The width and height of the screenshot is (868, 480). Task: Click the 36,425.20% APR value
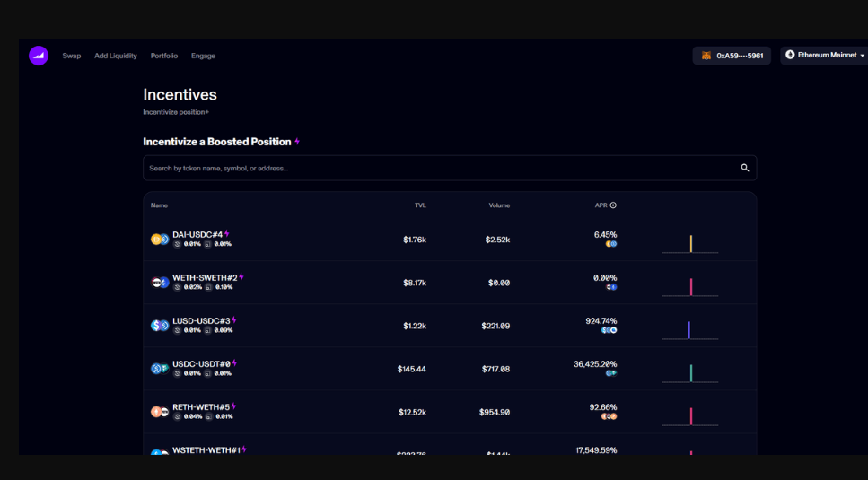tap(595, 364)
